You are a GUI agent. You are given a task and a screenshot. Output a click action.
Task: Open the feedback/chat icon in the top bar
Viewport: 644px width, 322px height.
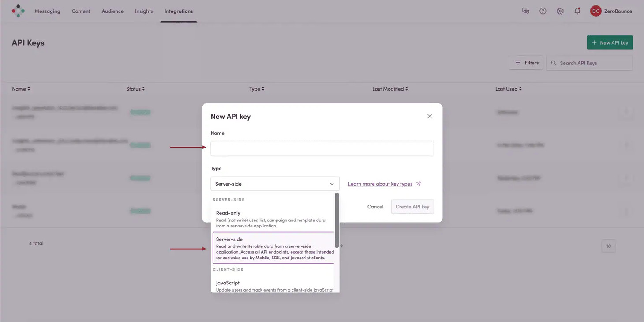(x=525, y=11)
